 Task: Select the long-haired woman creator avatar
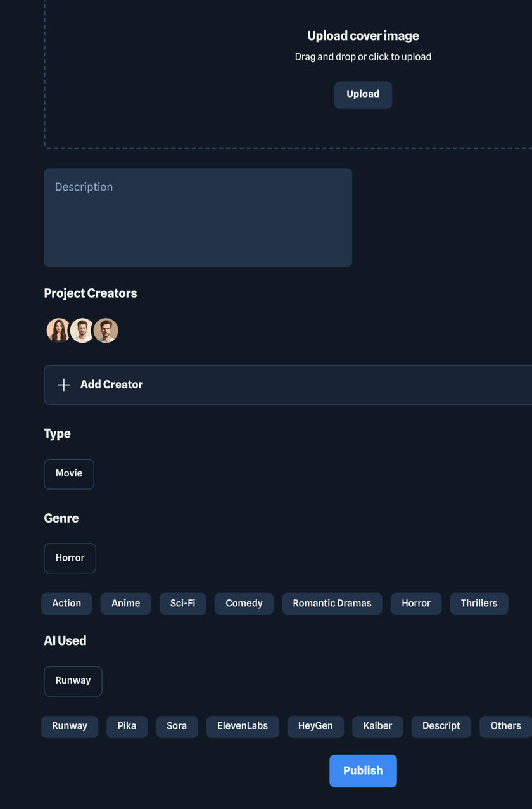coord(58,330)
